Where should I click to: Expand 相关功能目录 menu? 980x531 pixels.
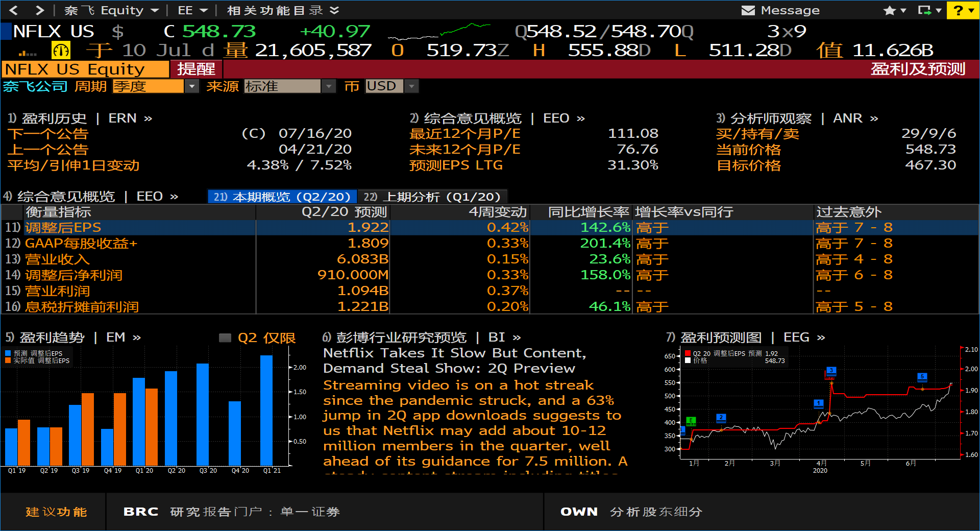click(x=283, y=10)
